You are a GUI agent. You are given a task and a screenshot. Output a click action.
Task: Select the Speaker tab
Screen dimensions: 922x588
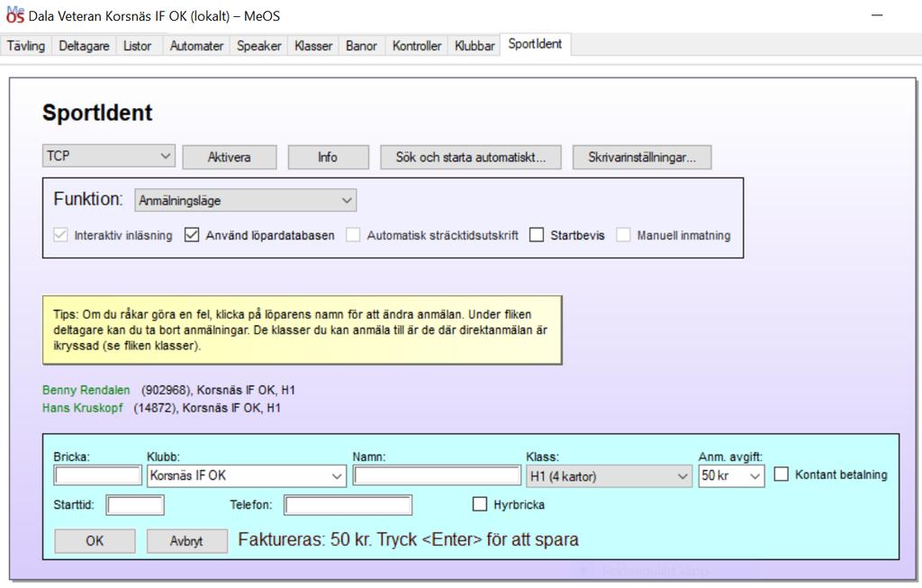[x=258, y=46]
